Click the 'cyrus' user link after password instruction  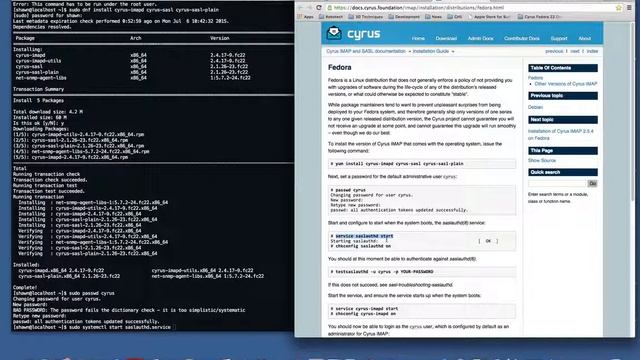pyautogui.click(x=449, y=177)
